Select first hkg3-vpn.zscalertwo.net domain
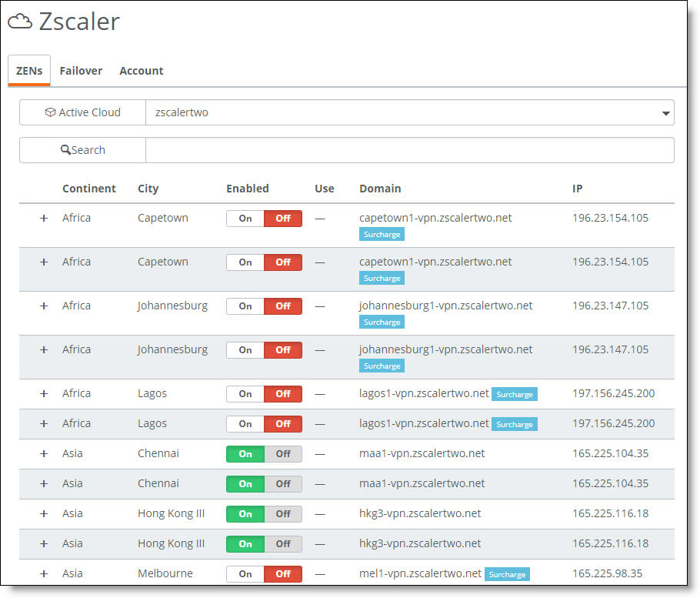The image size is (700, 598). (420, 513)
